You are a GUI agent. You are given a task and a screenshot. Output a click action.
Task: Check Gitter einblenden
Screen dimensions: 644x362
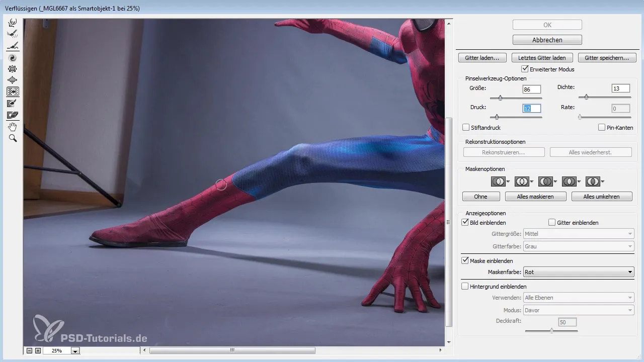pos(552,222)
